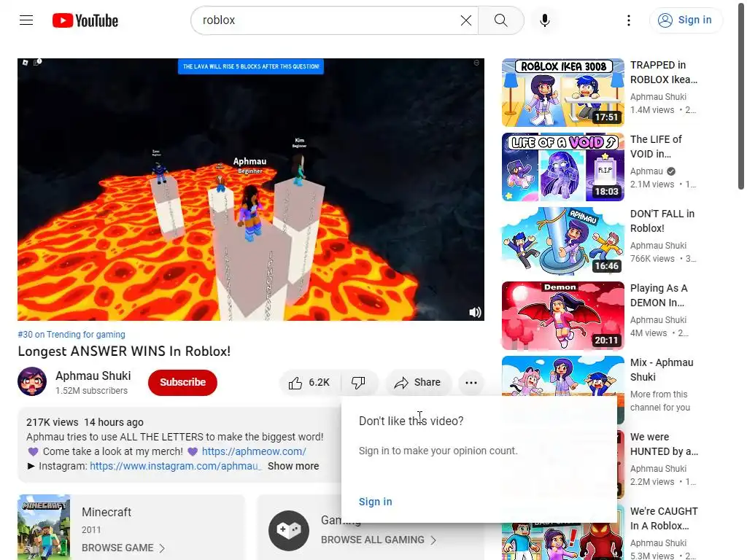Click the verified badge next to Aphmau
747x560 pixels.
[x=671, y=171]
